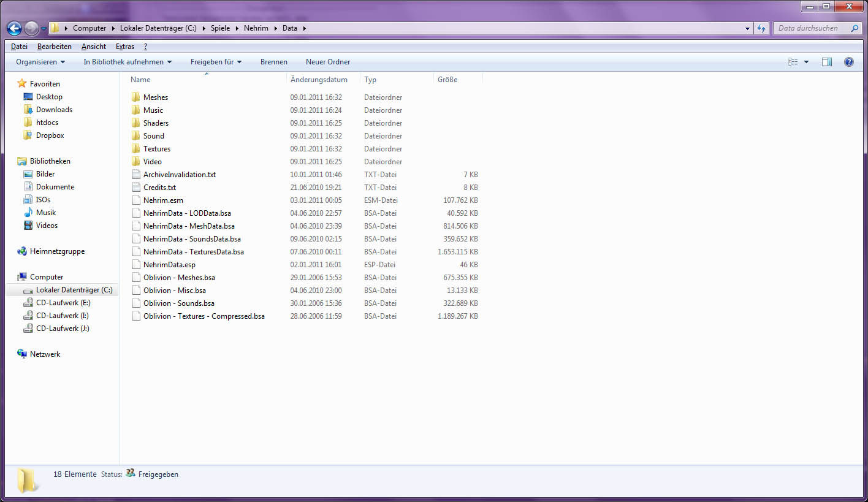The image size is (868, 502).
Task: Select Lokaler Datenträger (C:) in sidebar
Action: (x=74, y=290)
